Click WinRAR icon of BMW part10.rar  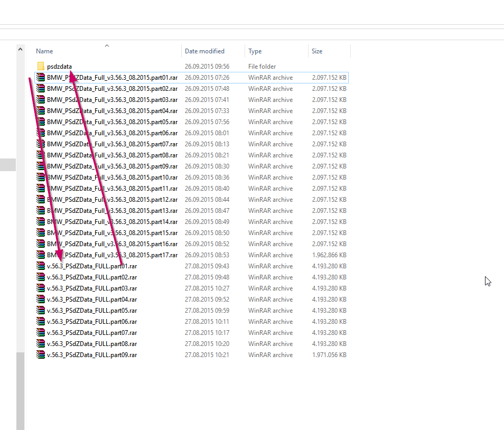(41, 177)
